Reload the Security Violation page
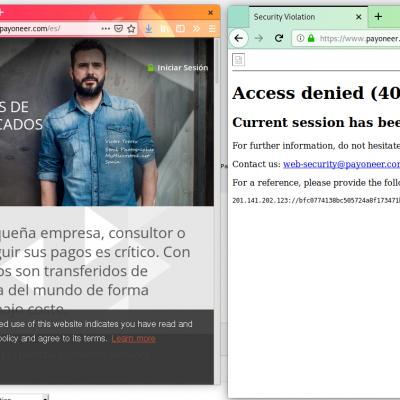The image size is (400, 400). point(279,38)
